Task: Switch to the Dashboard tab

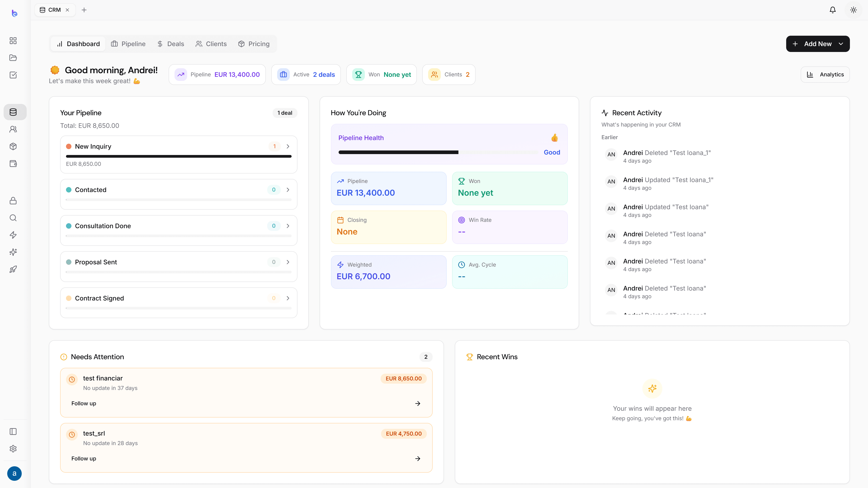Action: [78, 44]
